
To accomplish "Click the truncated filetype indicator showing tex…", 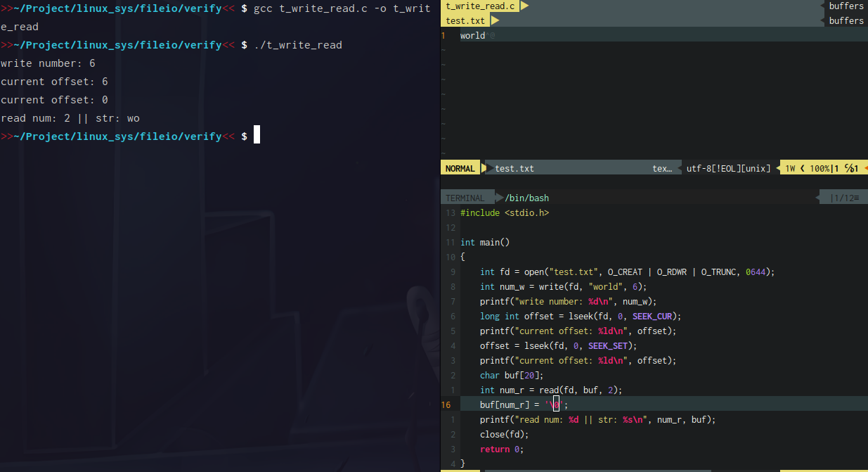I will (x=661, y=168).
